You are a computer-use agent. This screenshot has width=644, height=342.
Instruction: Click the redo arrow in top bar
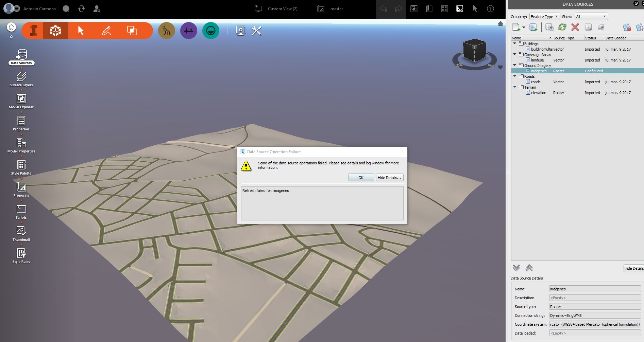(x=399, y=9)
